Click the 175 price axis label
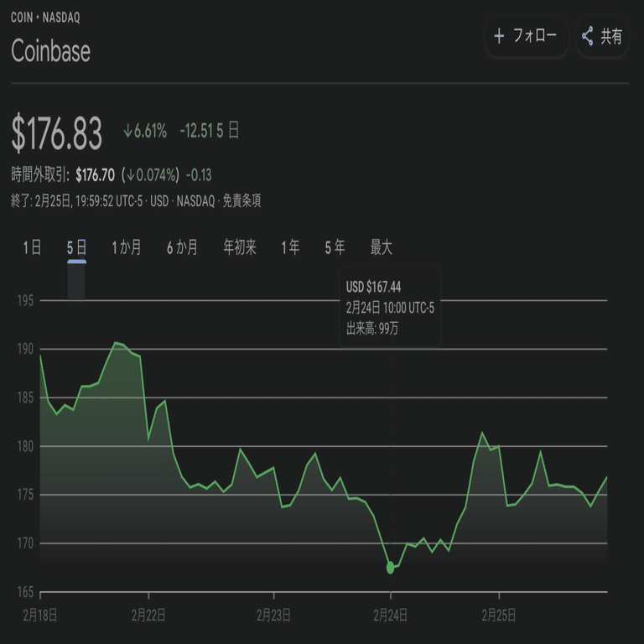The image size is (644, 644). point(25,495)
